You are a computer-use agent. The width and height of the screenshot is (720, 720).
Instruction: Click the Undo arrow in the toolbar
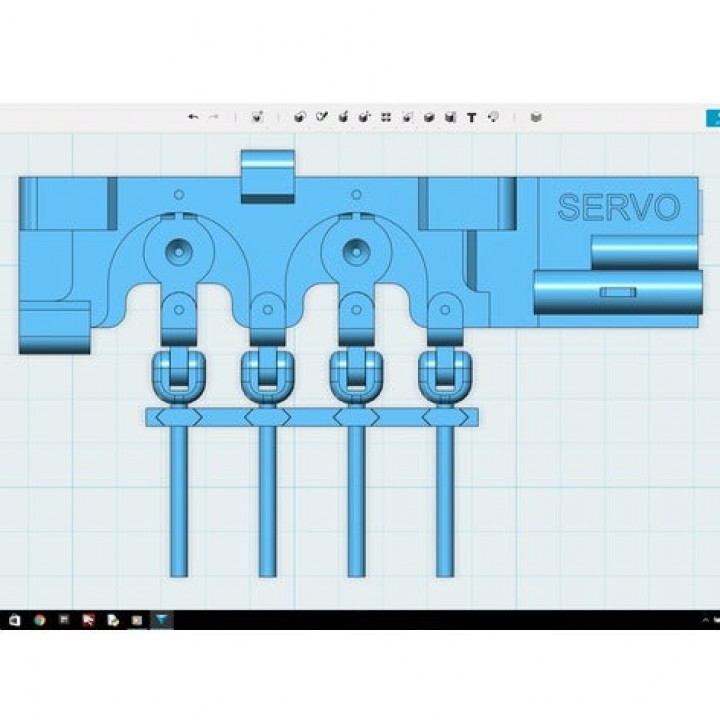click(192, 117)
